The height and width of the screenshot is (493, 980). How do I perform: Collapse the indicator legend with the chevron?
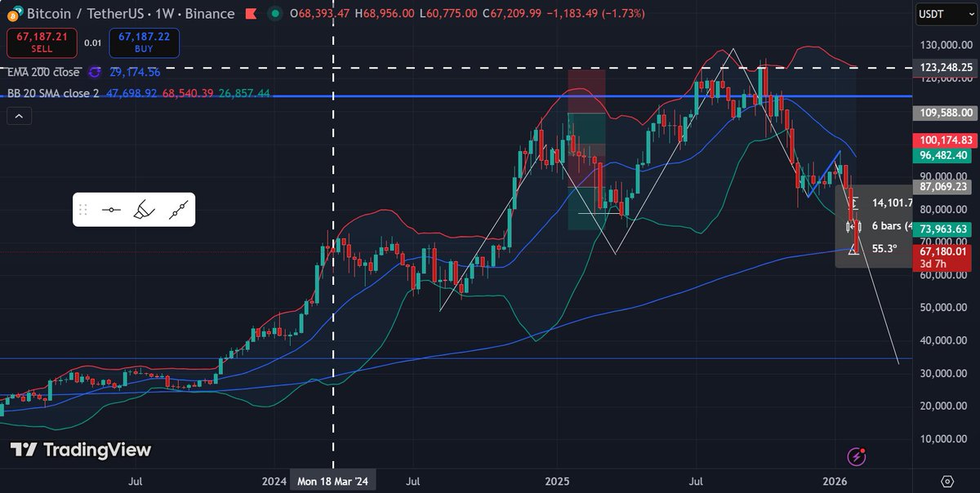(x=19, y=117)
